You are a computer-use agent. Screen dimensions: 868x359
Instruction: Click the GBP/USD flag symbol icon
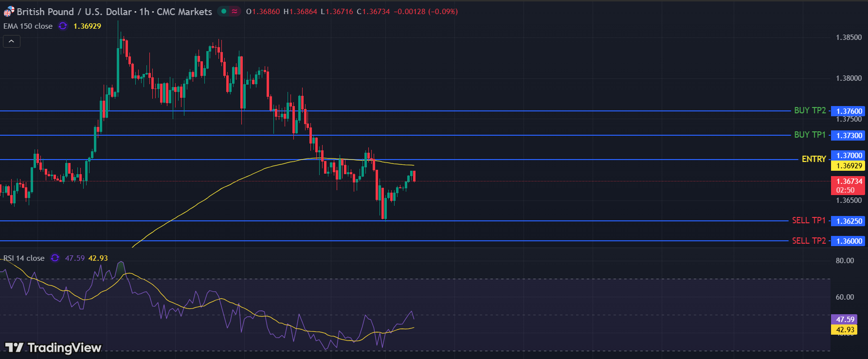[x=9, y=12]
